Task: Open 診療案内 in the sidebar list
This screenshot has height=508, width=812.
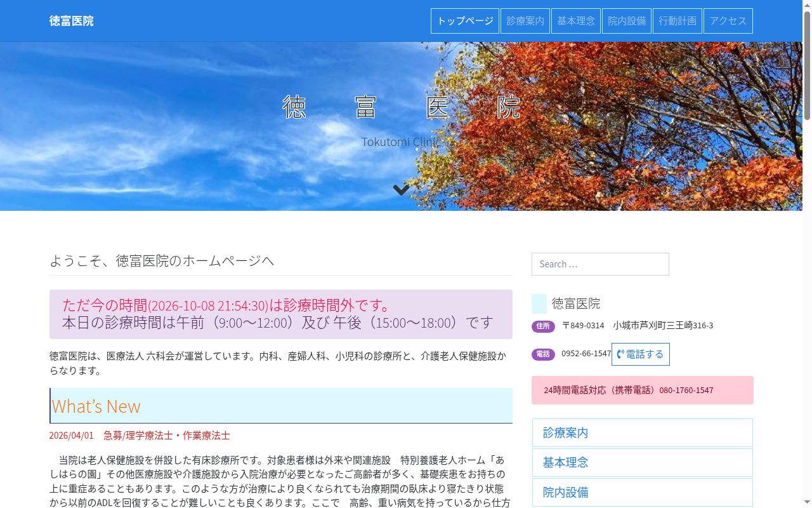Action: pyautogui.click(x=642, y=432)
